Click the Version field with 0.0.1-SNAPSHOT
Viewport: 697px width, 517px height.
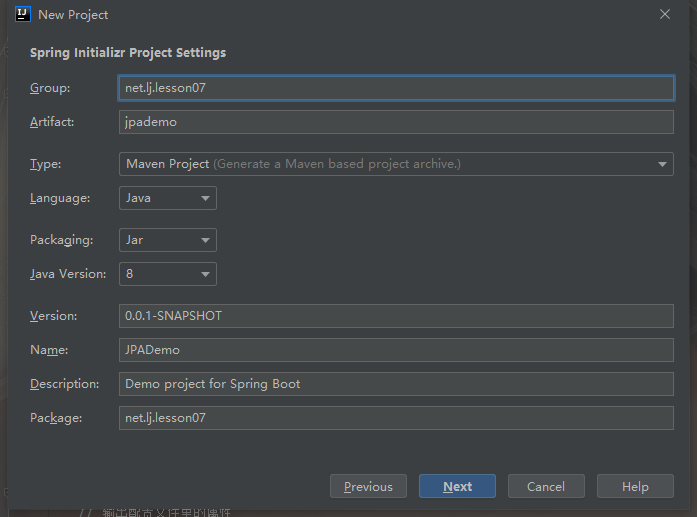point(396,316)
